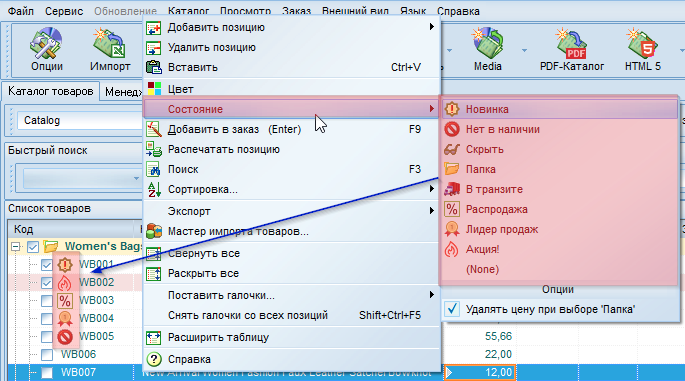
Task: Expand the Сортировка submenu arrow
Action: tap(432, 189)
